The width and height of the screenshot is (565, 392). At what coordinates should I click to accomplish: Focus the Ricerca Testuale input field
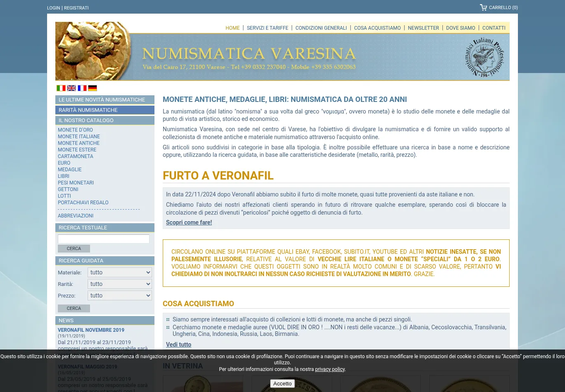coord(104,239)
